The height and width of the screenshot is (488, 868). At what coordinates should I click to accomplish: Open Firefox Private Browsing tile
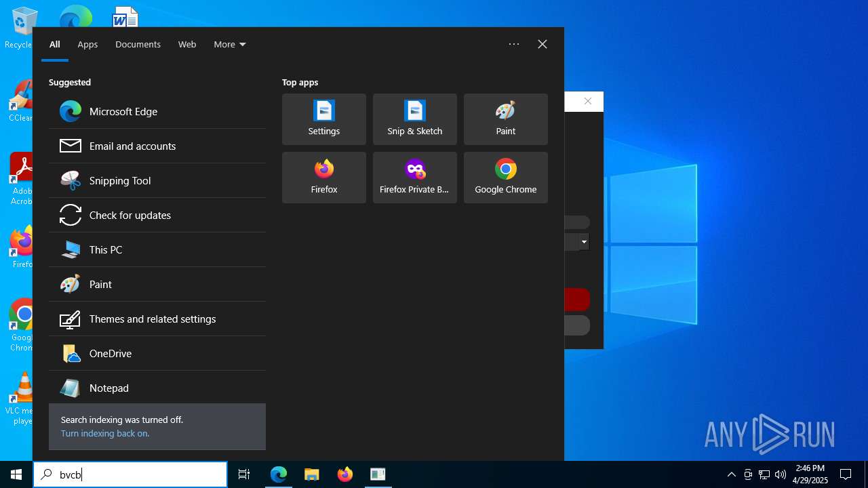pos(415,178)
